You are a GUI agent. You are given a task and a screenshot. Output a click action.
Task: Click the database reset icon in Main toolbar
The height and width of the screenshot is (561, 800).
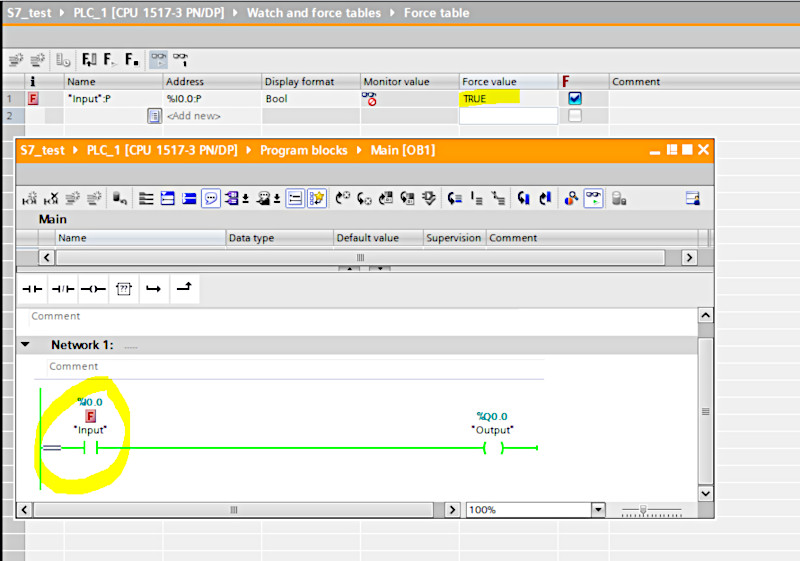click(x=119, y=198)
